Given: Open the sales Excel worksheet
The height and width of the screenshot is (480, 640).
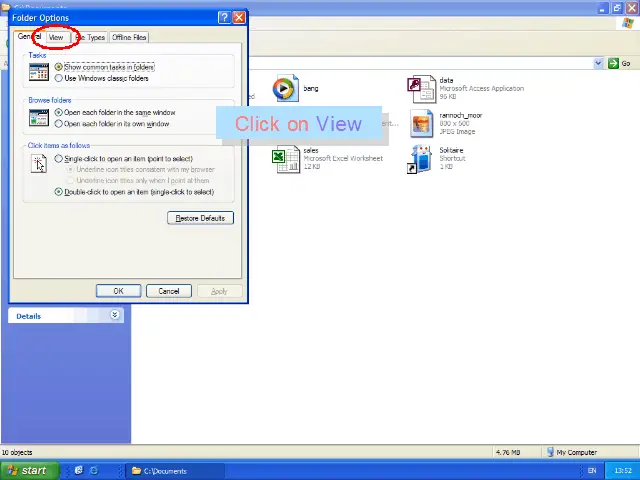Looking at the screenshot, I should 285,158.
